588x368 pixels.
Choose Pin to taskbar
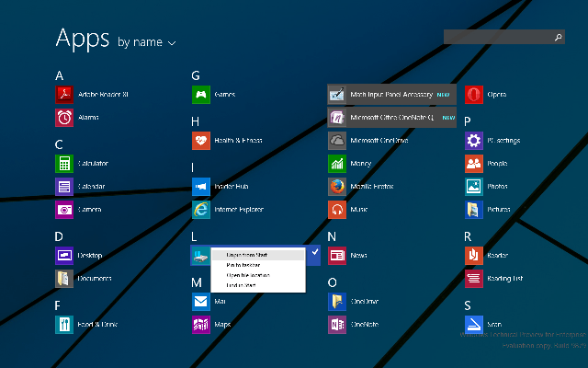(x=258, y=265)
